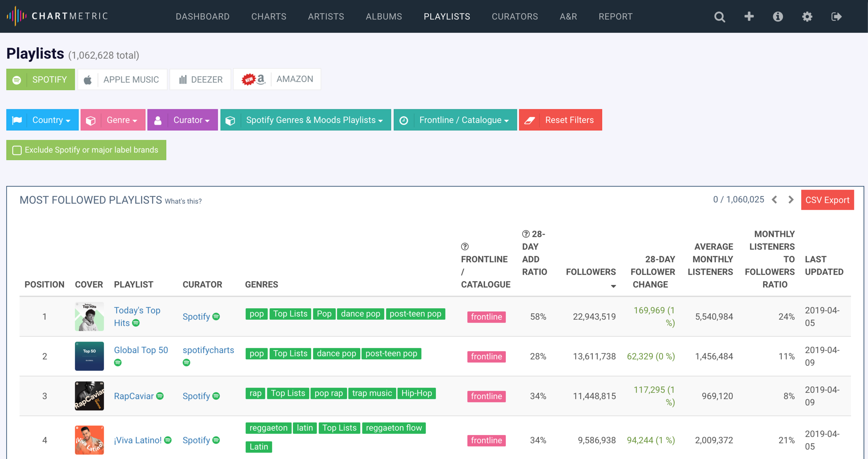Click the Frontline/Catalogue column help icon
Image resolution: width=868 pixels, height=459 pixels.
point(465,247)
